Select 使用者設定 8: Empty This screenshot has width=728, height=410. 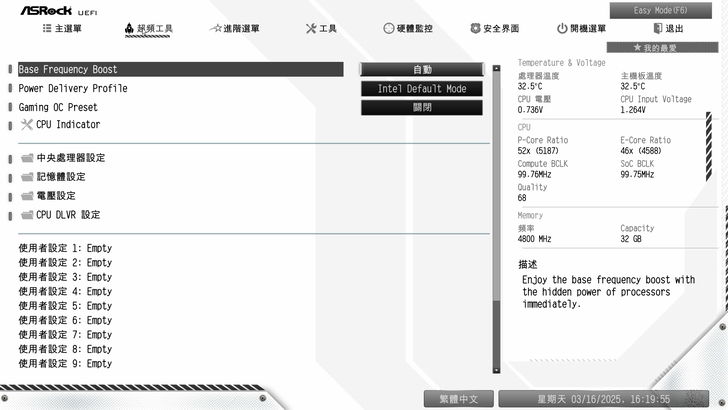[x=65, y=349]
